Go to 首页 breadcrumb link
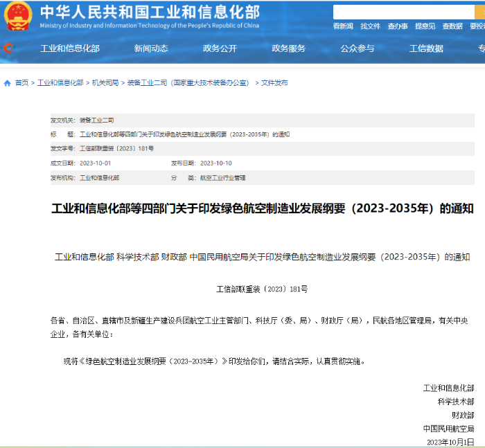485x448 pixels. (22, 83)
